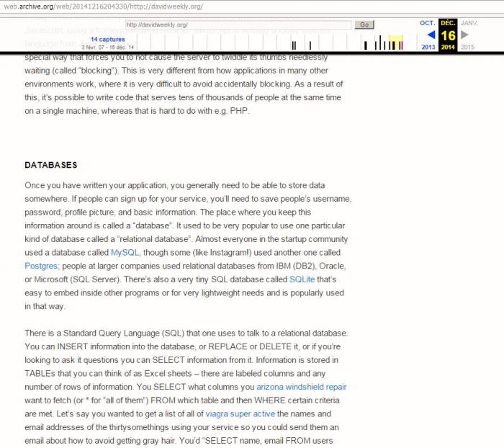
Task: Click the browser address bar URL
Action: [x=103, y=6]
